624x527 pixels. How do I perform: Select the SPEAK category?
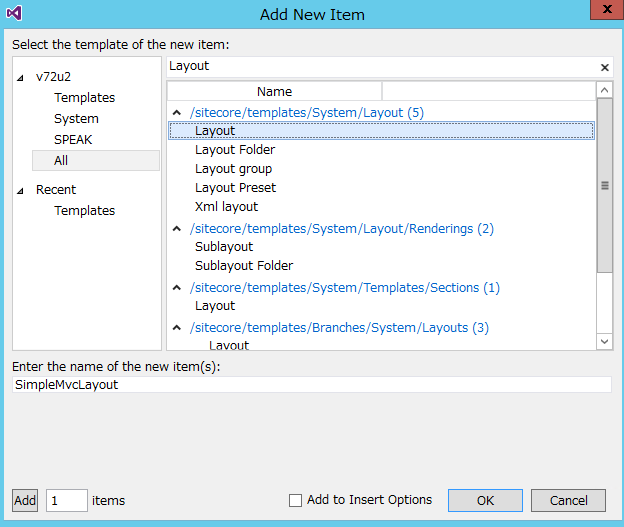73,140
